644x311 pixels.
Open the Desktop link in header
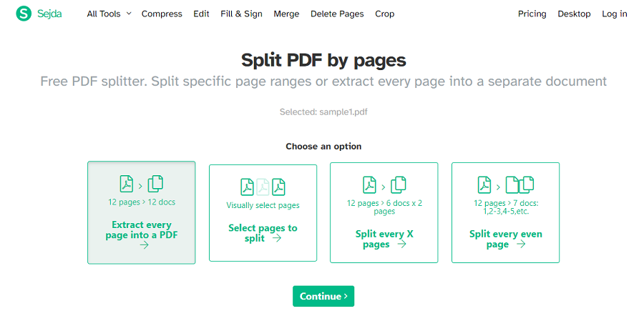574,14
